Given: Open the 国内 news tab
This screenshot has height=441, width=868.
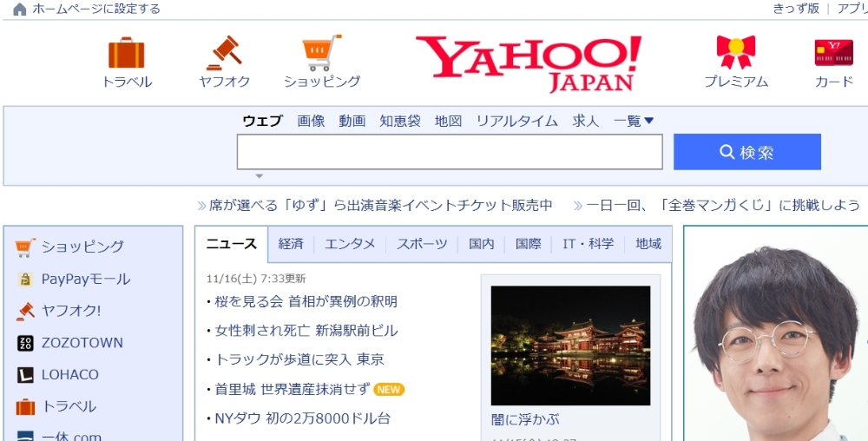Looking at the screenshot, I should pos(482,243).
